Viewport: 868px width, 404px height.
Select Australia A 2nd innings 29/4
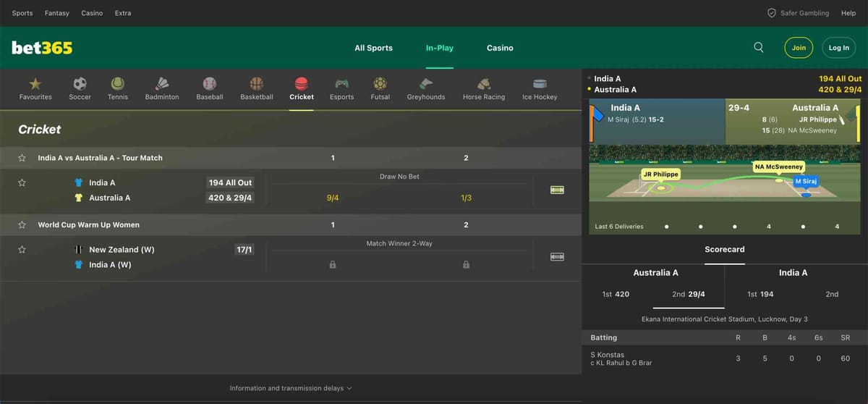point(689,294)
